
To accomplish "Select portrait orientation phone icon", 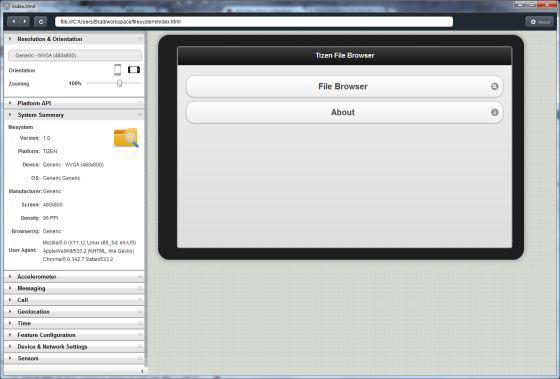I will point(118,70).
